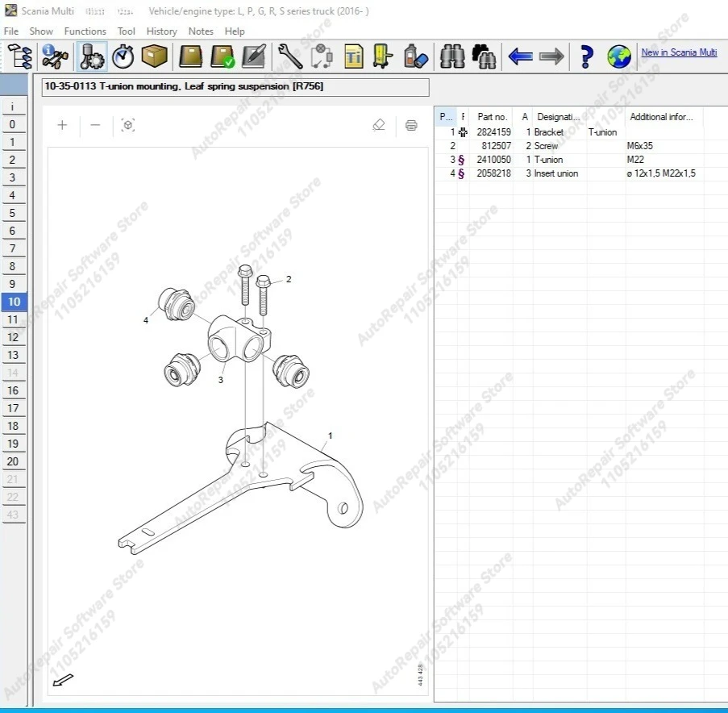
Task: Open the Functions menu
Action: pyautogui.click(x=85, y=31)
